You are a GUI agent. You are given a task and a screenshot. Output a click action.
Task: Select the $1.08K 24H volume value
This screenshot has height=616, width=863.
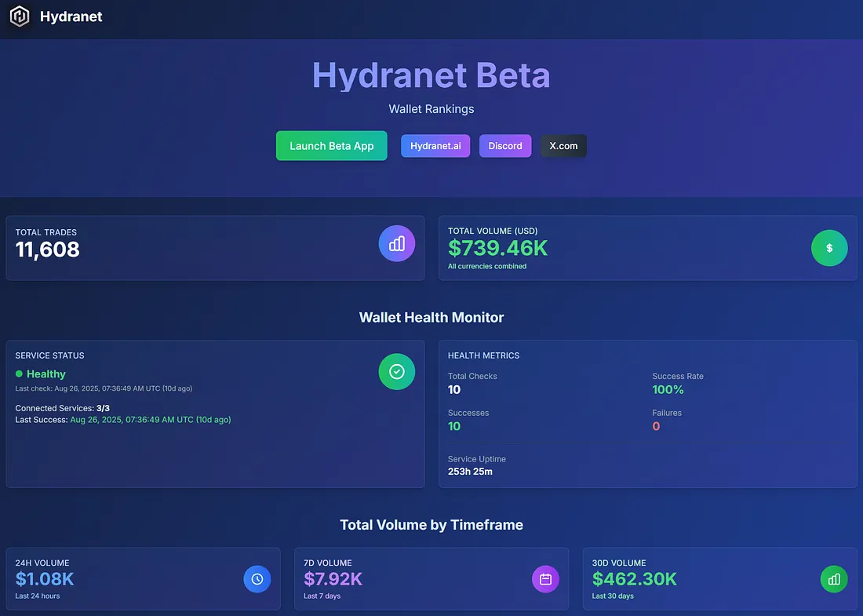[45, 579]
